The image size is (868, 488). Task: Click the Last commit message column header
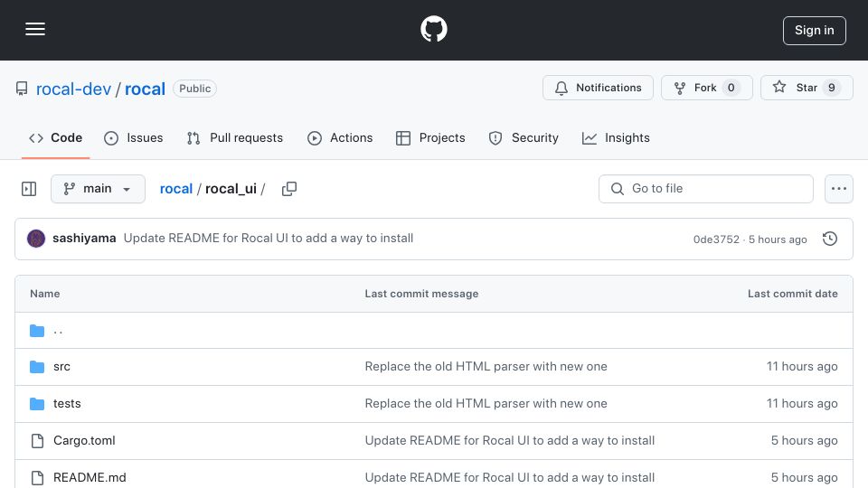pos(421,295)
